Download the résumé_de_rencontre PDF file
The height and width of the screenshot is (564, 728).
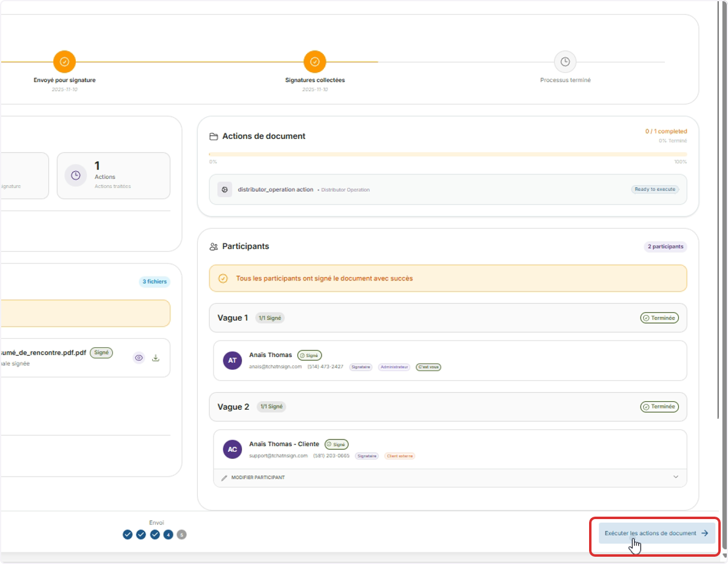[155, 358]
